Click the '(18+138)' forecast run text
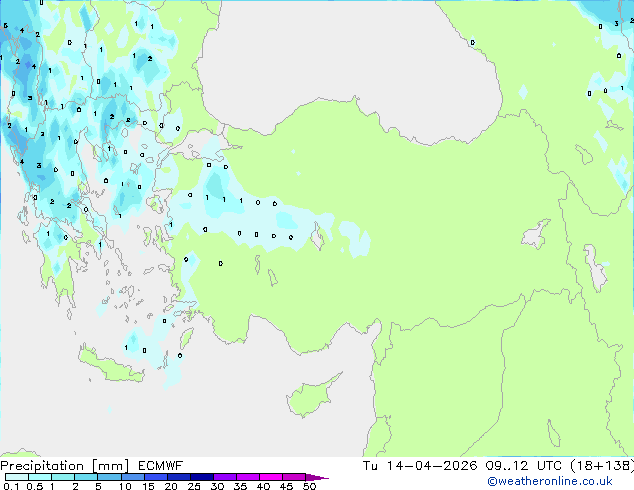Image resolution: width=634 pixels, height=490 pixels. point(602,466)
